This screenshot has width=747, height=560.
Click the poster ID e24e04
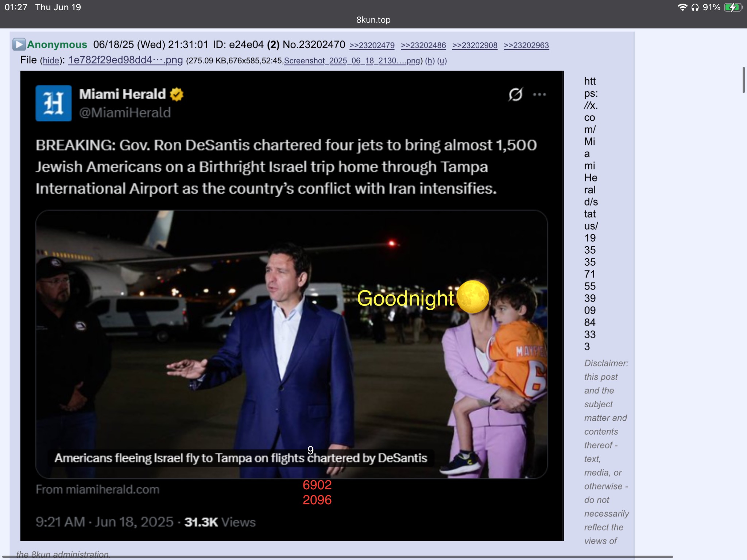tap(246, 44)
